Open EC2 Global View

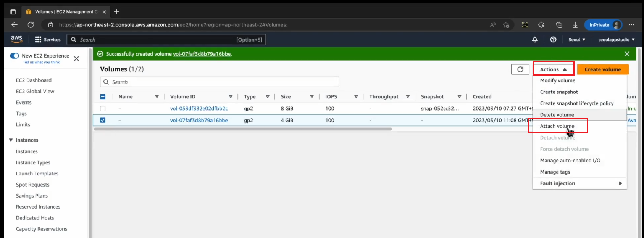coord(35,92)
